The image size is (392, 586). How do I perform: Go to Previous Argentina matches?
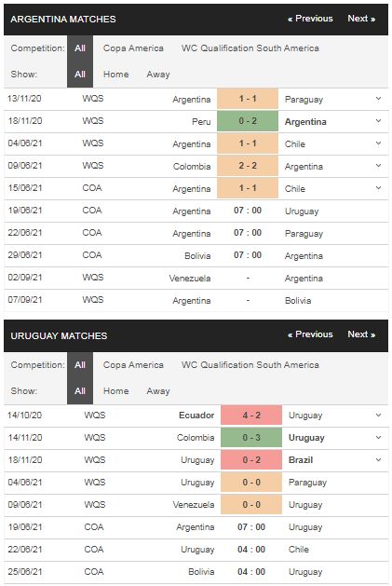pyautogui.click(x=310, y=19)
